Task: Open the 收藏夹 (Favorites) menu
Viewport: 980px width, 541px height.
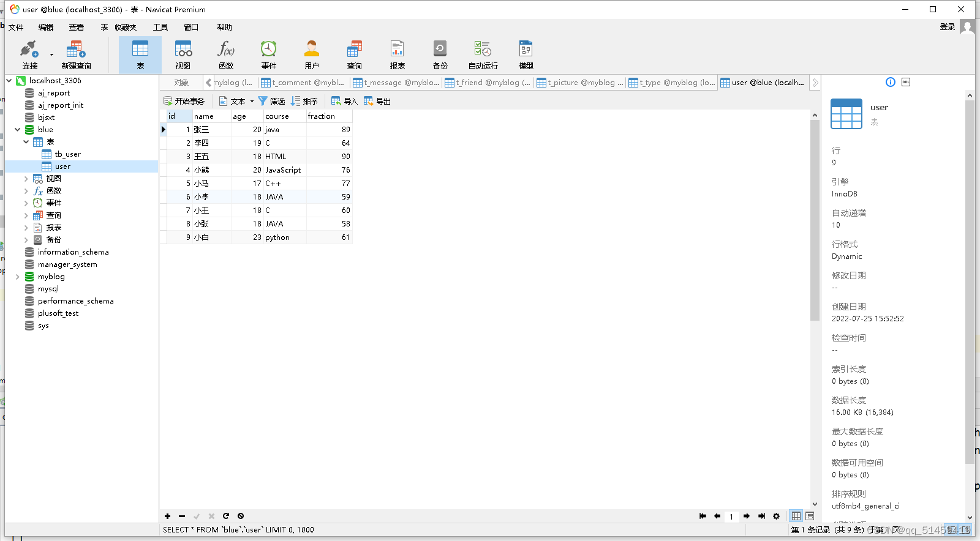Action: click(126, 27)
